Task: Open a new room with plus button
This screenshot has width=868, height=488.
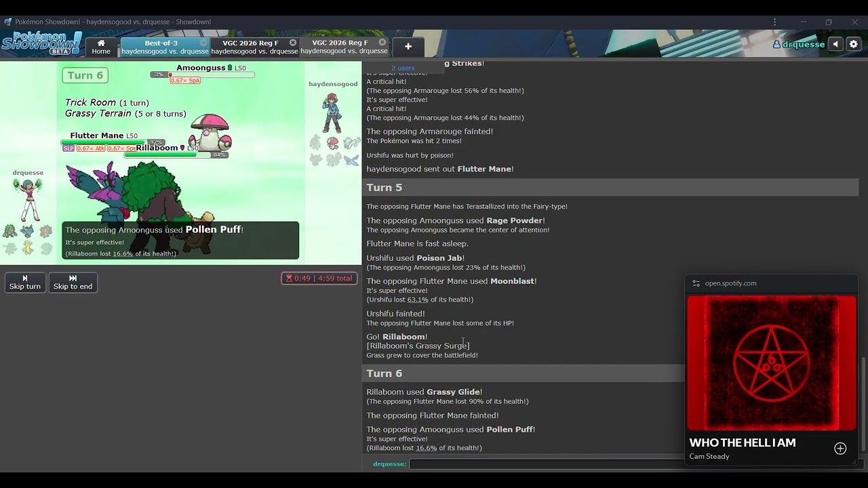Action: [x=408, y=47]
